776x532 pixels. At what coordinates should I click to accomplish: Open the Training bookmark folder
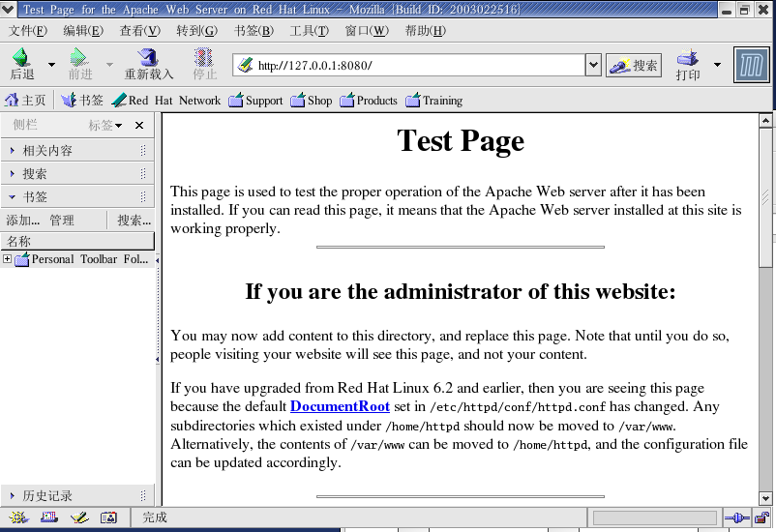click(434, 101)
